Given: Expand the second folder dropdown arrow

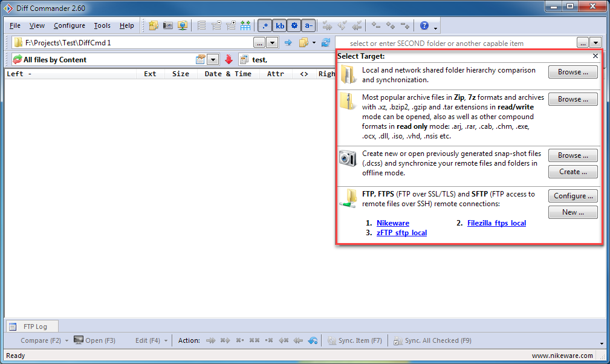Looking at the screenshot, I should pos(596,43).
